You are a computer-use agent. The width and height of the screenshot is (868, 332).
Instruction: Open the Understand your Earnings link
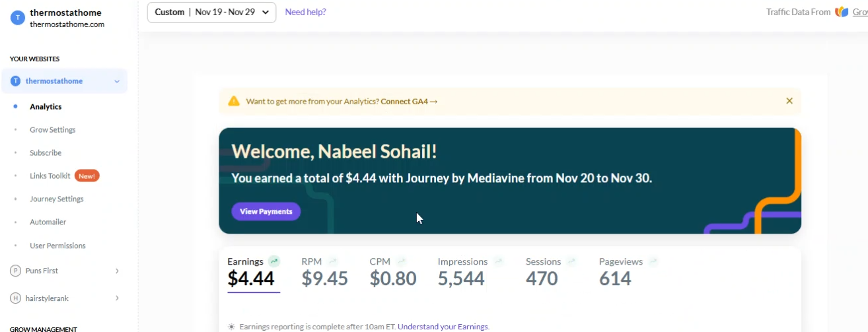(443, 327)
